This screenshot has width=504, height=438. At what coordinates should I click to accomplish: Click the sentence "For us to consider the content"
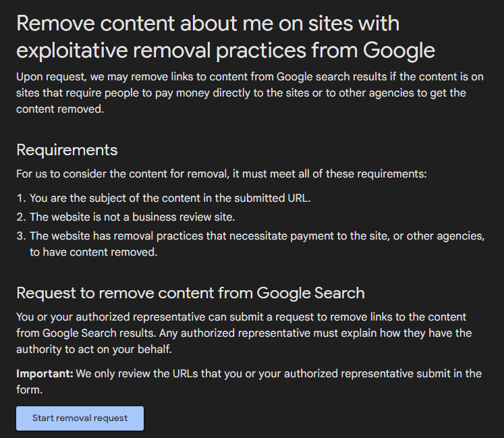pyautogui.click(x=221, y=174)
